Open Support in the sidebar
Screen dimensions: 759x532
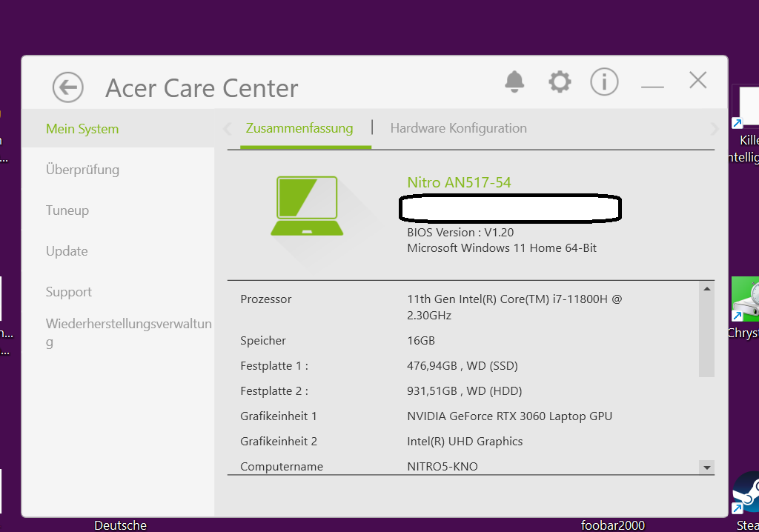[x=69, y=291]
